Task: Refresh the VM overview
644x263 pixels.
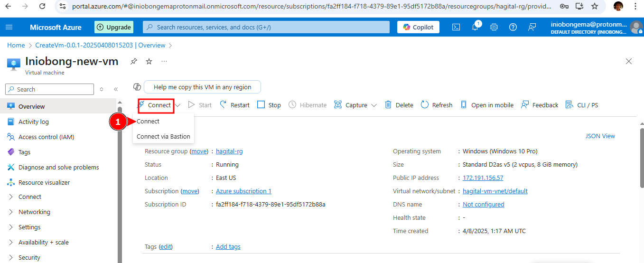Action: (x=437, y=105)
